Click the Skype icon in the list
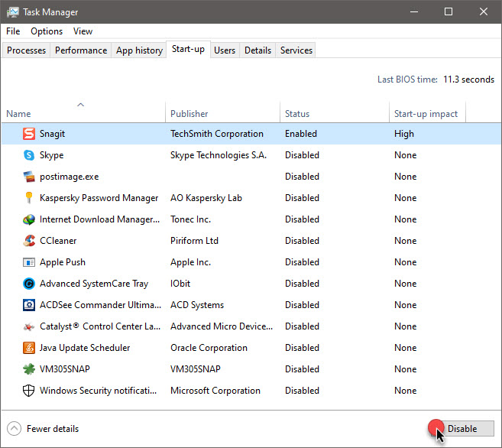Viewport: 502px width, 448px height. 29,155
